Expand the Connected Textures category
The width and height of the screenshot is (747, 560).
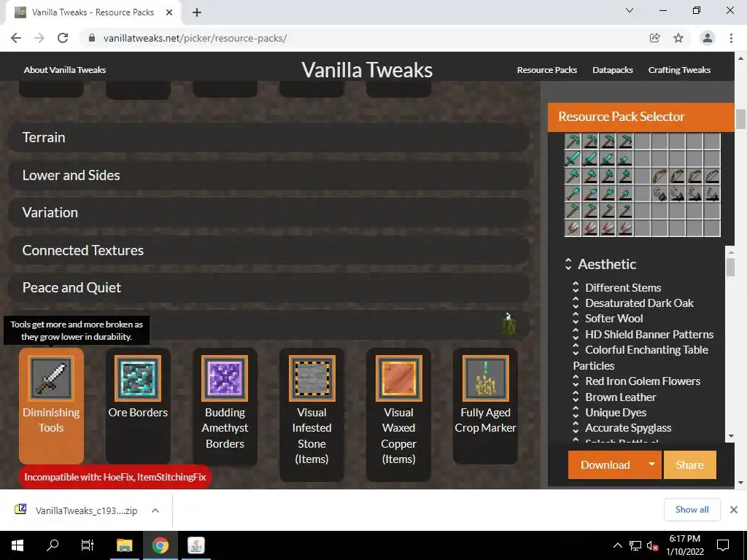pos(268,250)
